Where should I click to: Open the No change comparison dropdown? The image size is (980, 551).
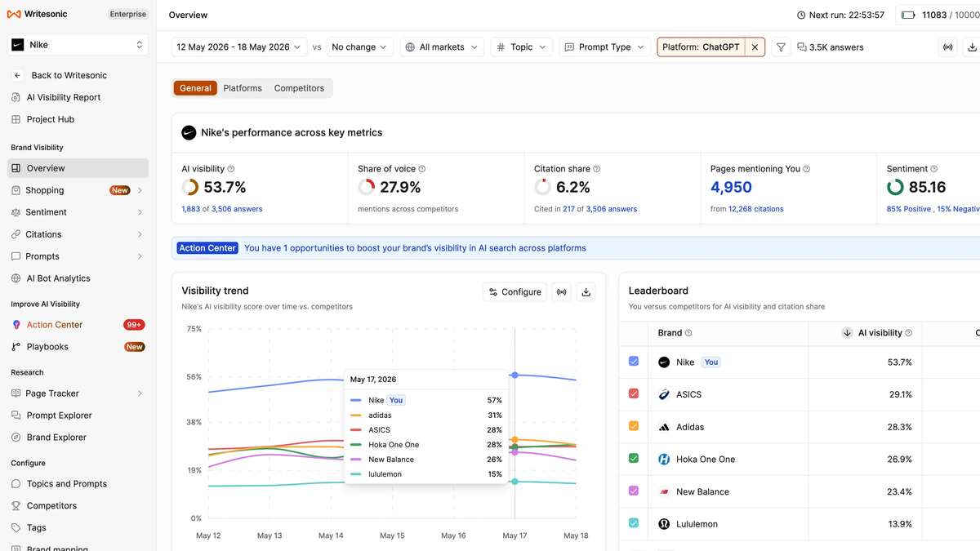click(359, 47)
